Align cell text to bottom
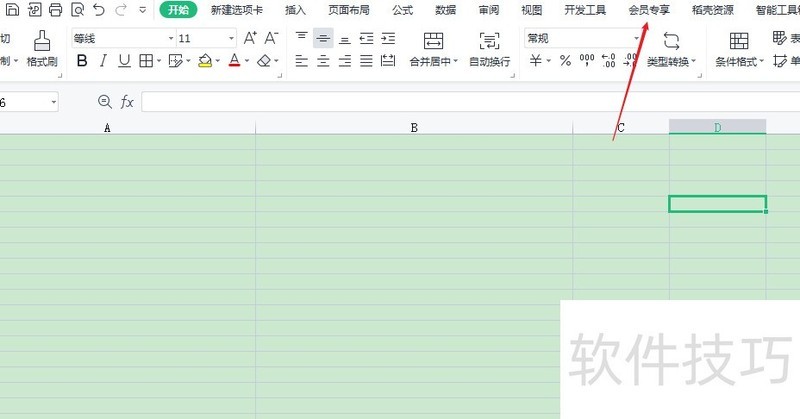Image resolution: width=800 pixels, height=419 pixels. coord(345,39)
